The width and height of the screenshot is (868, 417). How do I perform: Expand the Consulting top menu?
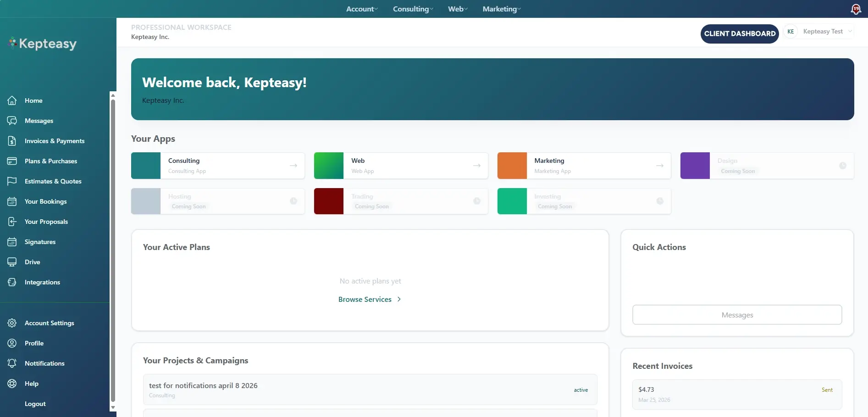pos(413,9)
